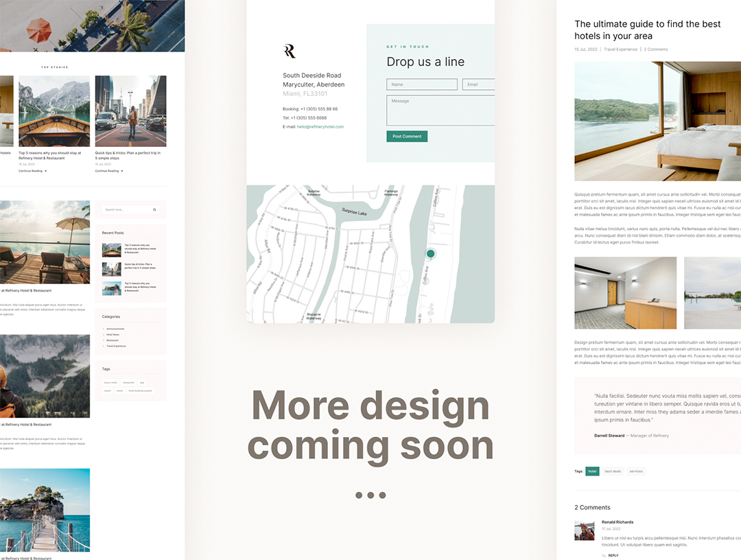Click the '2 Comments' link under article title
Image resolution: width=741 pixels, height=560 pixels.
[655, 49]
